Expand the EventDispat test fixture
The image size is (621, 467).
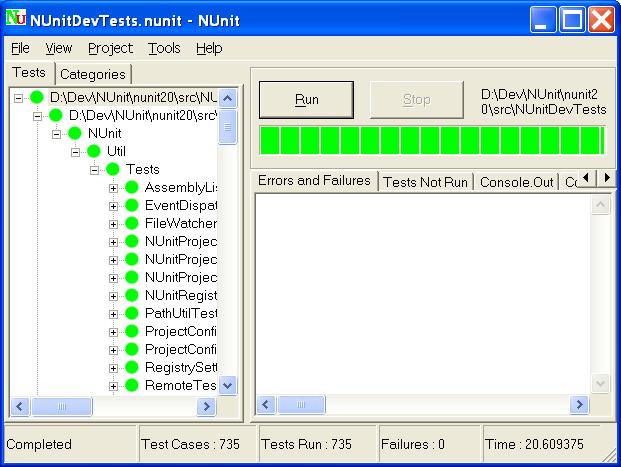(x=113, y=206)
